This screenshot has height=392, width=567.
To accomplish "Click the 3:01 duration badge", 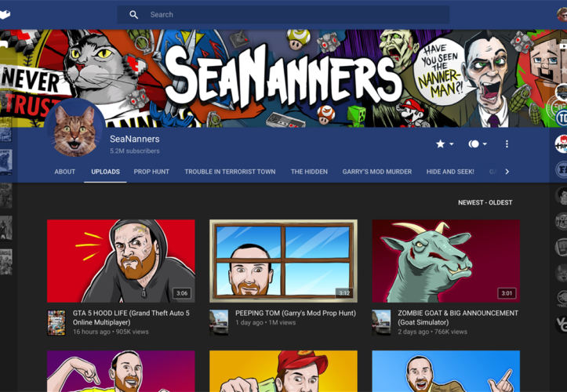I will [x=507, y=293].
